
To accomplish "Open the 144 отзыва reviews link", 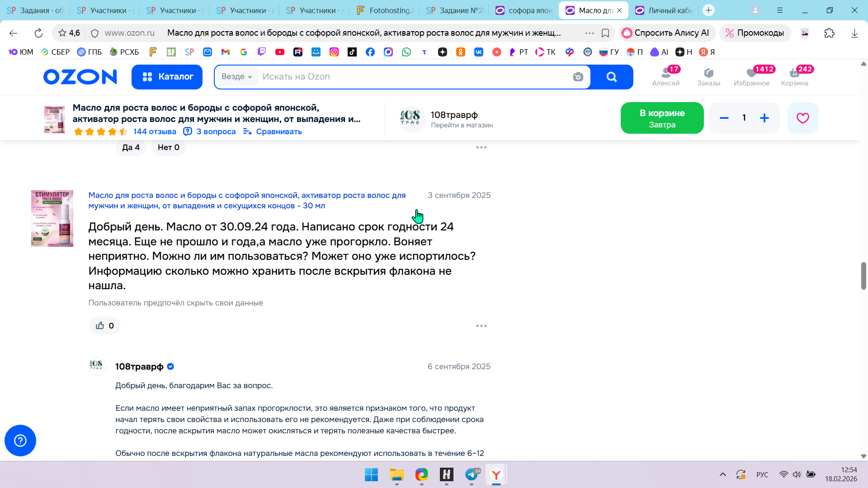I will pos(155,131).
